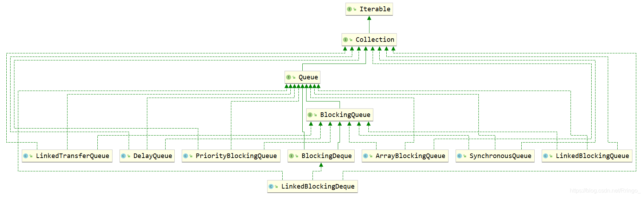The width and height of the screenshot is (644, 197).
Task: Select the BlockingQueue interface node
Action: 340,115
